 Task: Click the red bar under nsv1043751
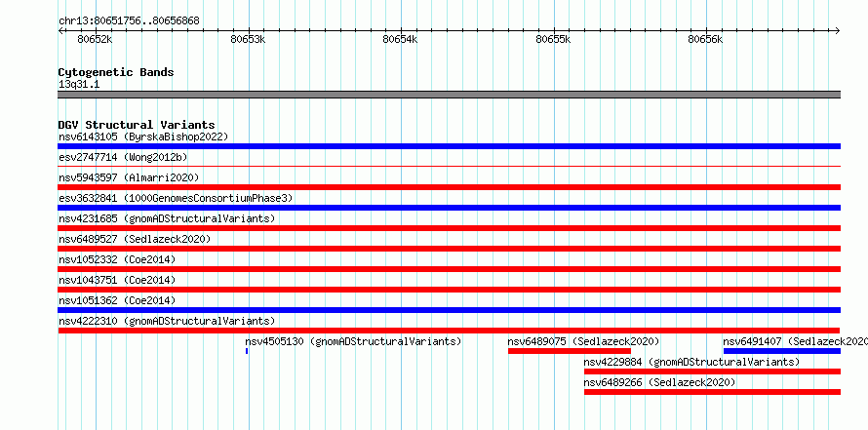tap(449, 290)
